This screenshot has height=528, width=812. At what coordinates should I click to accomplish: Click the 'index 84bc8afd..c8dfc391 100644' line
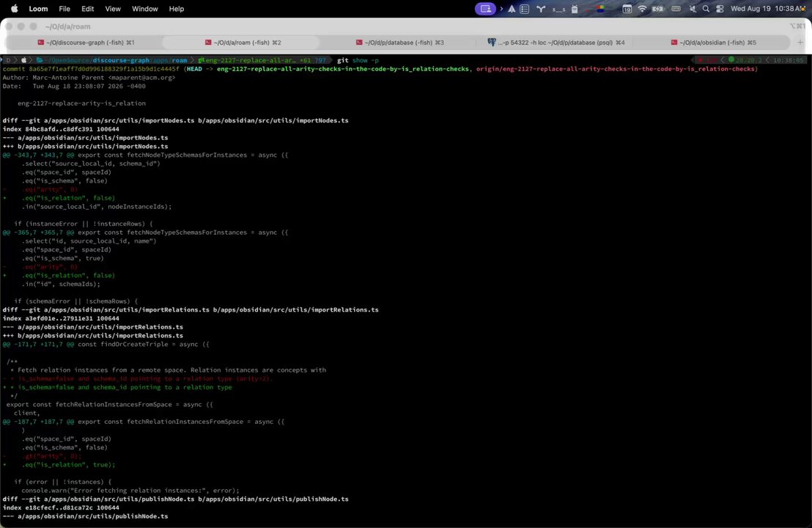coord(61,129)
